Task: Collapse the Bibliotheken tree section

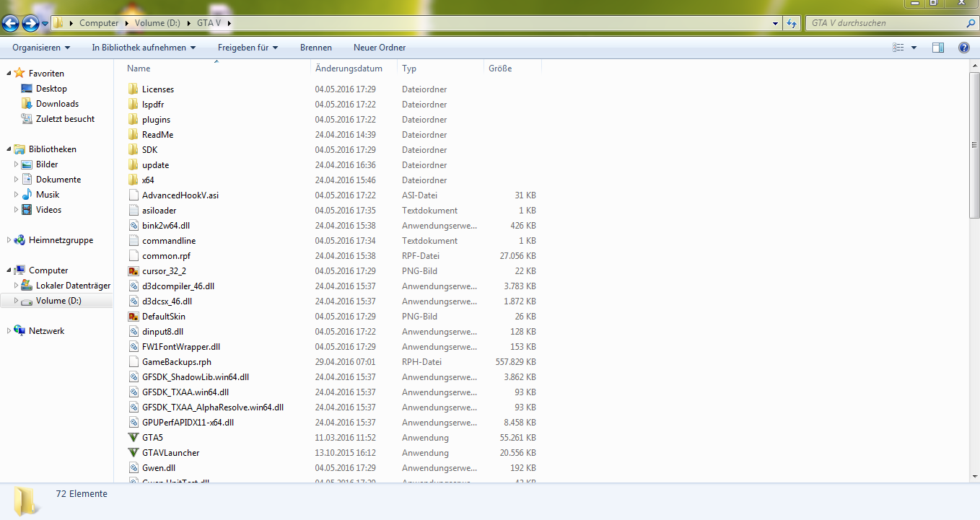Action: click(x=9, y=149)
